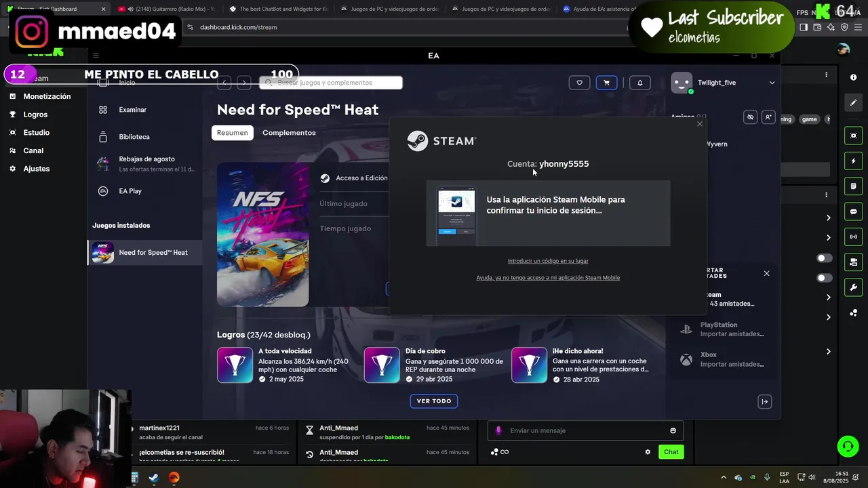Collapse the EA friends sidebar arrow
Viewport: 868px width, 488px height.
click(764, 402)
